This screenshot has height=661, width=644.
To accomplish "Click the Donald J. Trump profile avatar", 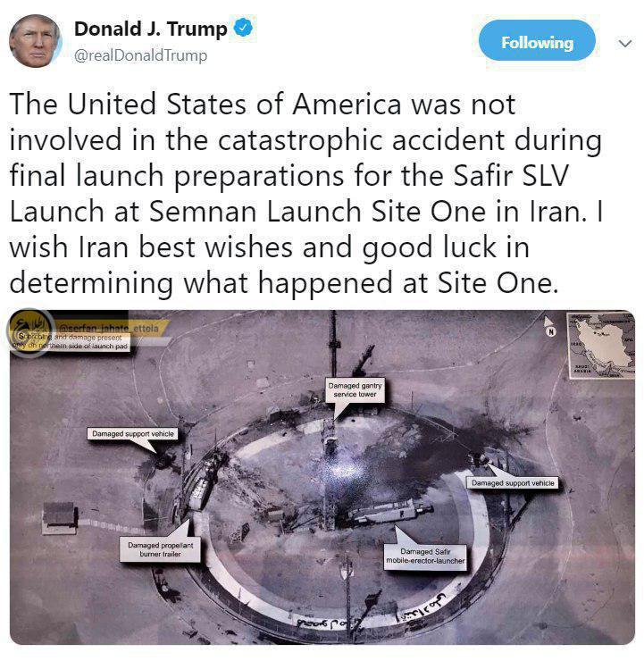I will (36, 41).
